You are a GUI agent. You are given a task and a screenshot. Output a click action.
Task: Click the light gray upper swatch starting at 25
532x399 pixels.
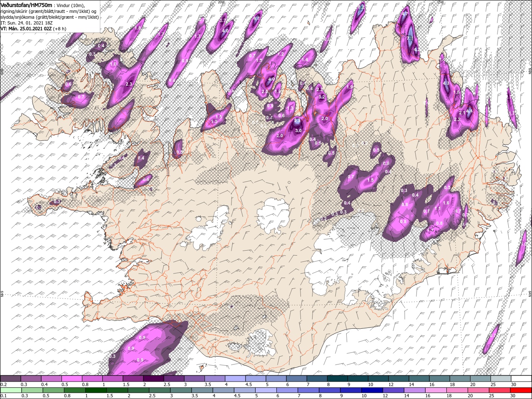click(500, 379)
